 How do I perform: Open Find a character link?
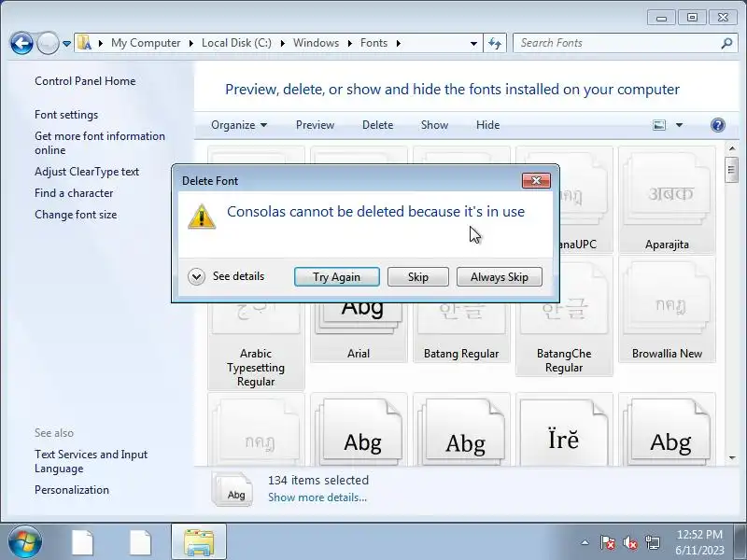coord(74,193)
